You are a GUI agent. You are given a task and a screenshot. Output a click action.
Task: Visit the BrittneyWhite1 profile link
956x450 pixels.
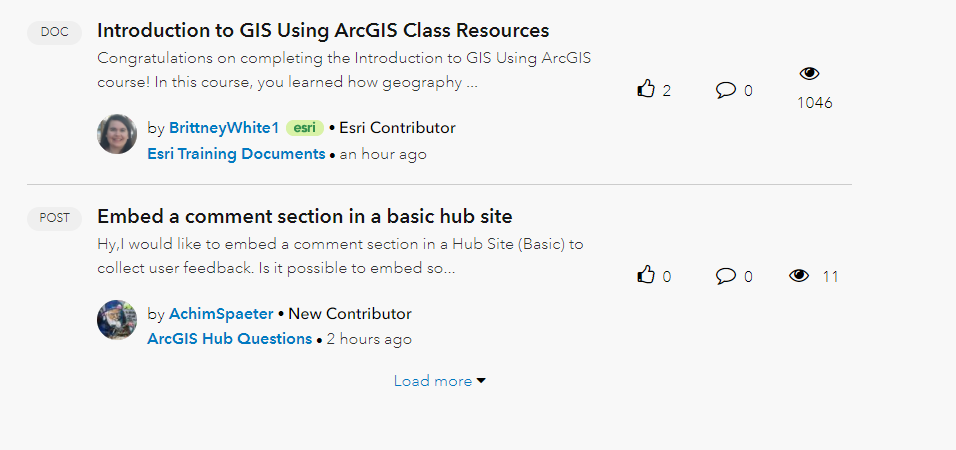tap(224, 128)
